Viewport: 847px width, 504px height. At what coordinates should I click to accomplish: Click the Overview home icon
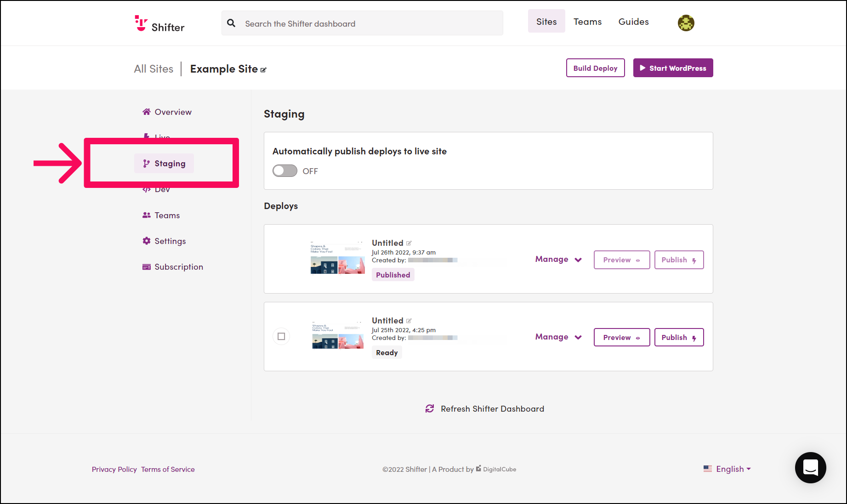click(x=147, y=112)
